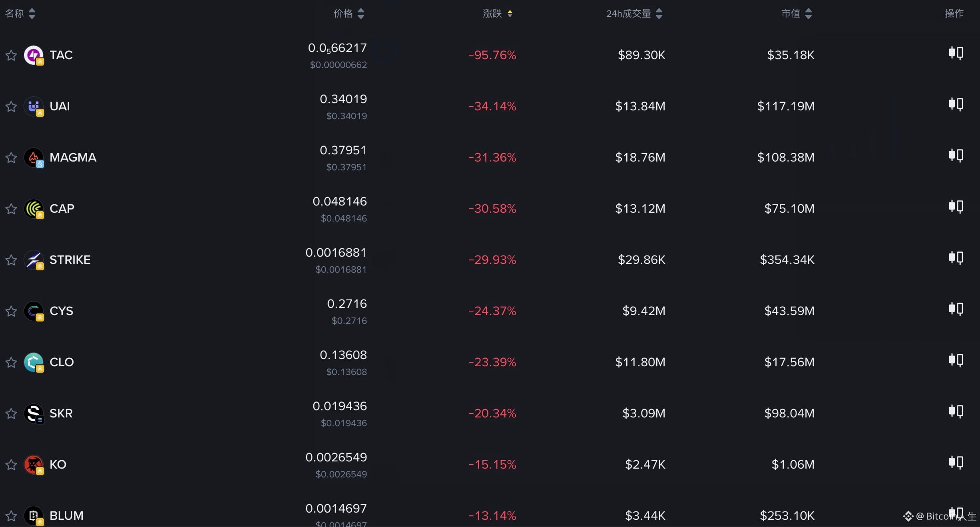Click the CLO token logo
980x527 pixels.
(34, 362)
